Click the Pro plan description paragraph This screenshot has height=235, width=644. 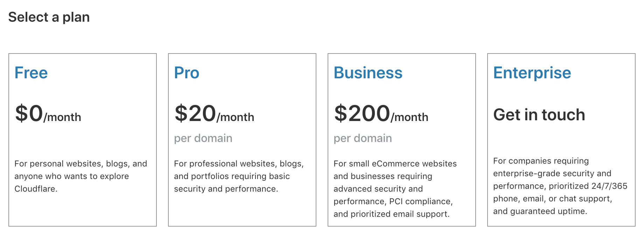[239, 176]
